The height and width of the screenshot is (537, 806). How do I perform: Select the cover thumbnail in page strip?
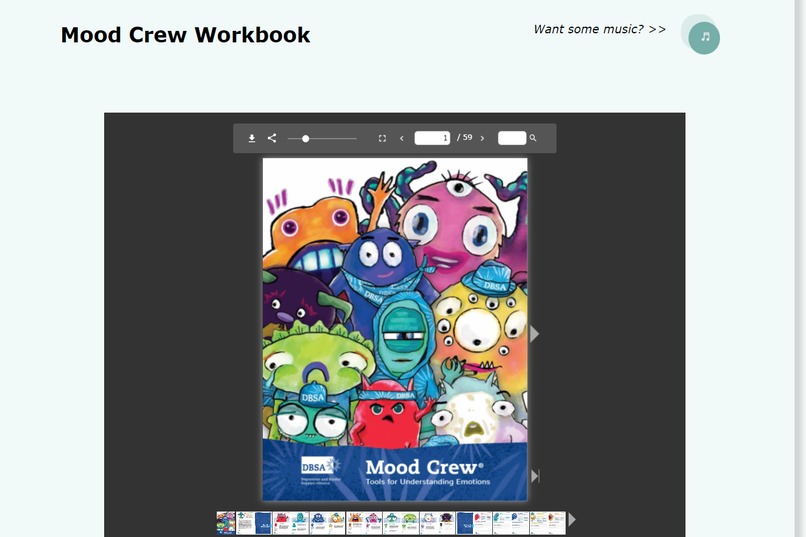pos(226,523)
